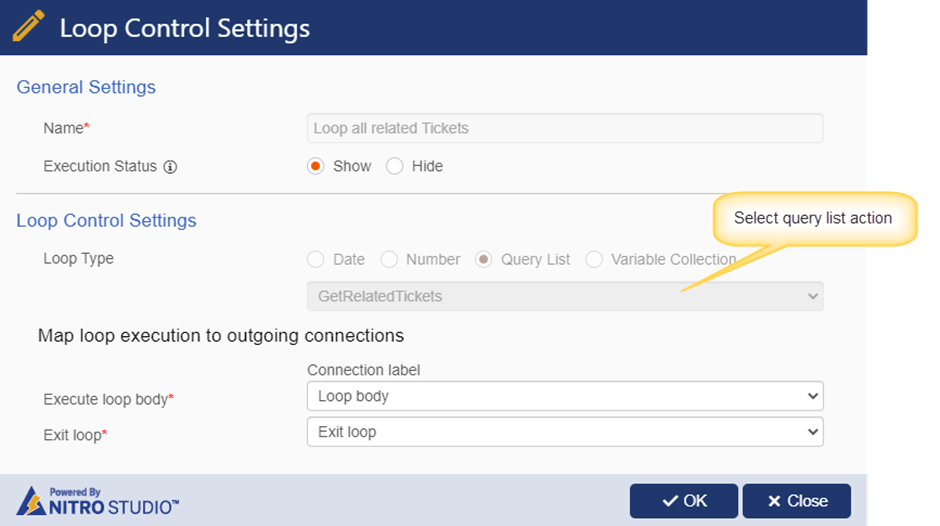Click the checkmark icon on OK button
Screen dimensions: 940x526
click(x=670, y=501)
